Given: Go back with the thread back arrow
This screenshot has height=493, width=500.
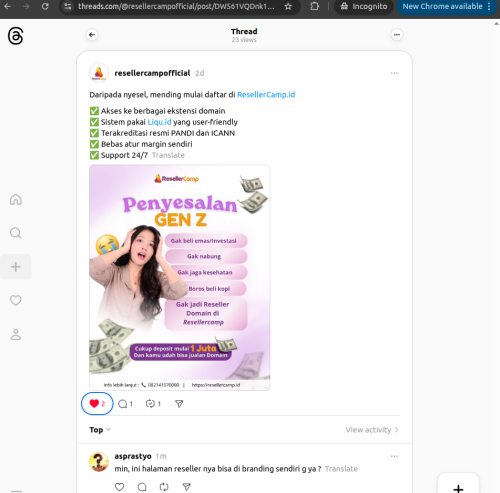Looking at the screenshot, I should 92,35.
